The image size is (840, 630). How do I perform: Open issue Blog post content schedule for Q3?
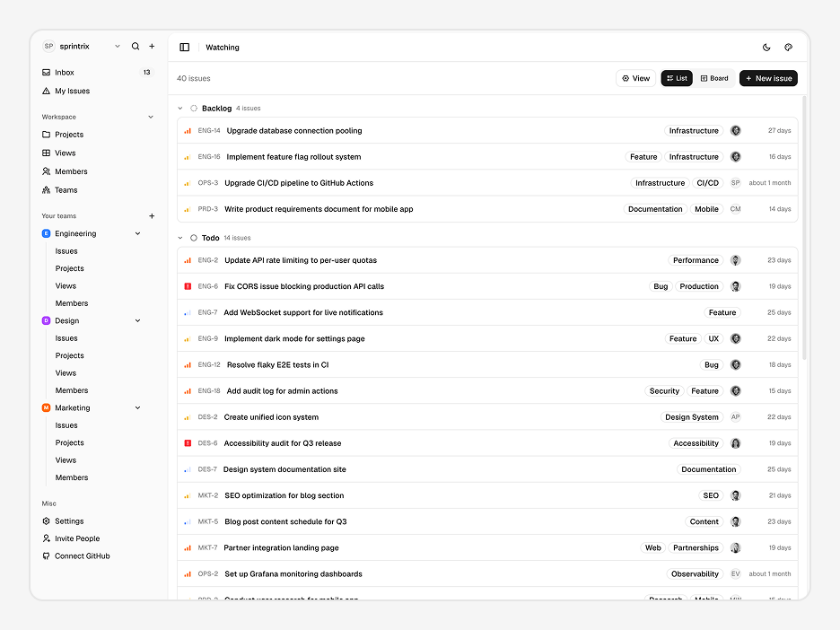click(x=285, y=521)
